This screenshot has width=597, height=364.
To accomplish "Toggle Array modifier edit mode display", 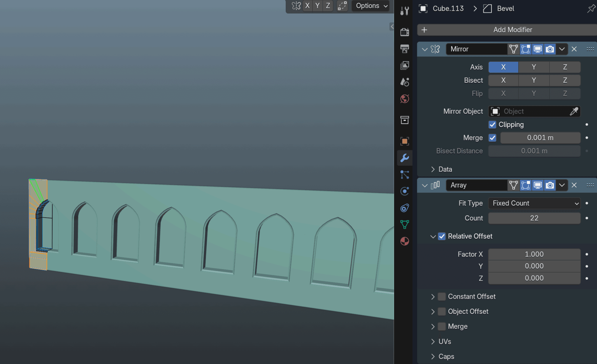I will coord(526,185).
